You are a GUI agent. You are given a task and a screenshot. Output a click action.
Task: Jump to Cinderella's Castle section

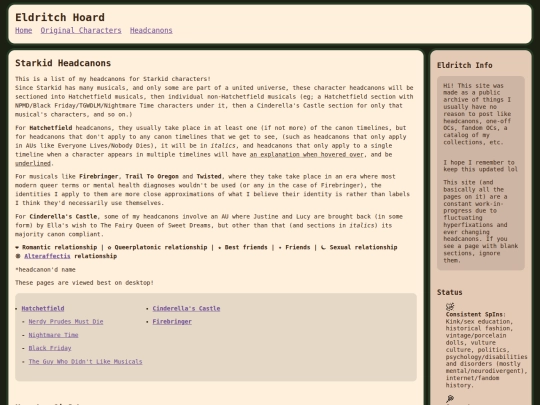click(x=186, y=309)
